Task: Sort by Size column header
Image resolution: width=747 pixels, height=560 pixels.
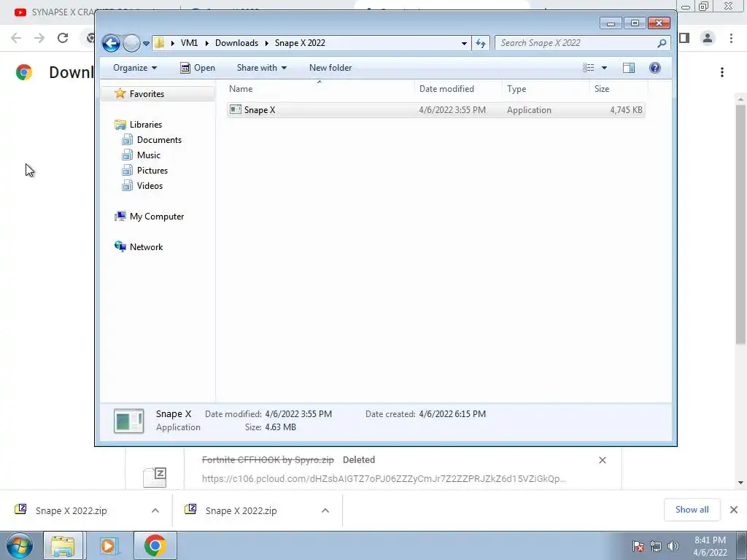Action: [619, 88]
